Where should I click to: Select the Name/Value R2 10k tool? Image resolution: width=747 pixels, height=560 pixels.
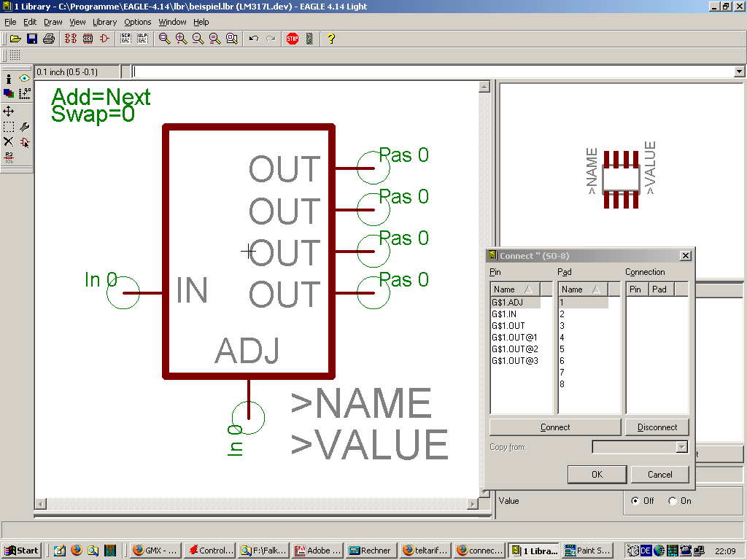tap(9, 157)
